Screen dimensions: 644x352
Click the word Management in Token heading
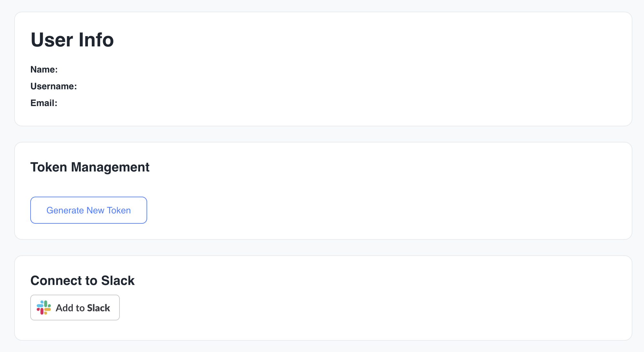pos(110,167)
